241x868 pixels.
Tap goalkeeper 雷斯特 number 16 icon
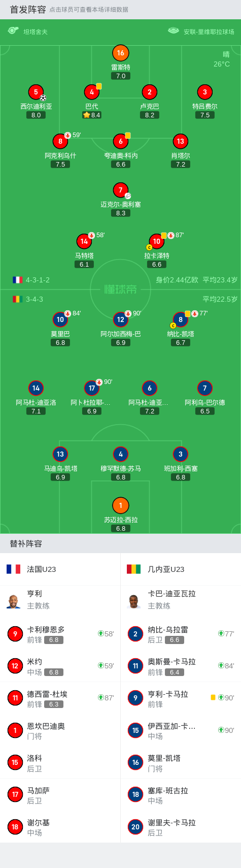point(120,53)
